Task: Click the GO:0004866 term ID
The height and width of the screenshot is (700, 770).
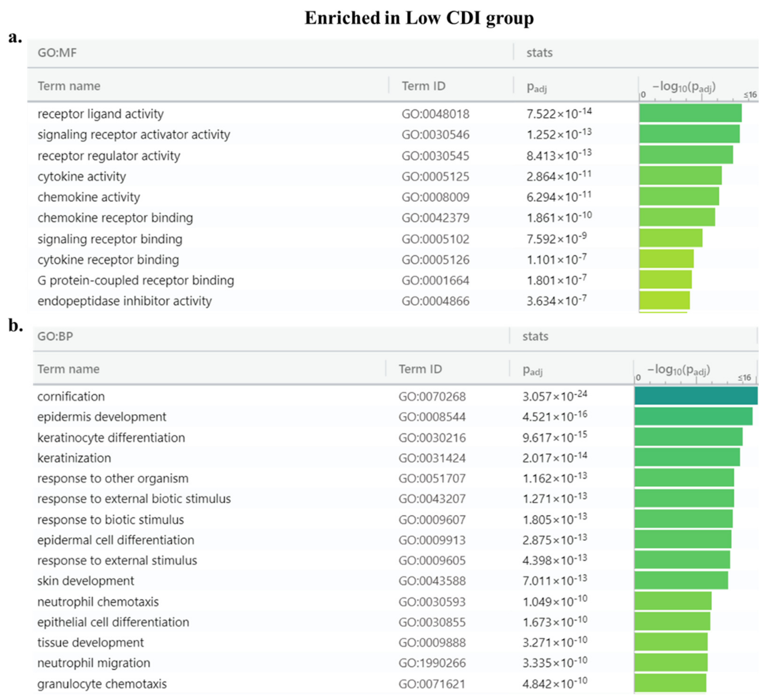Action: pos(435,301)
